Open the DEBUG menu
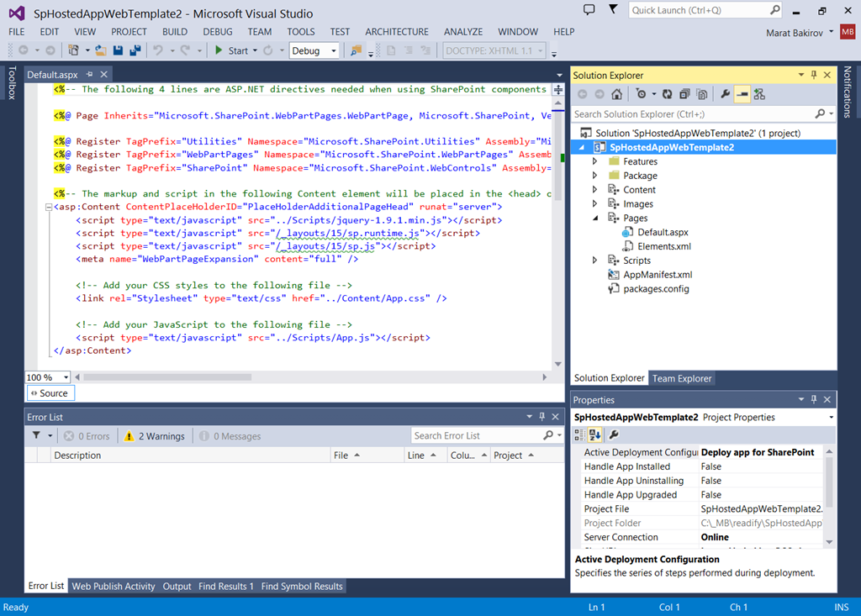 click(x=218, y=32)
